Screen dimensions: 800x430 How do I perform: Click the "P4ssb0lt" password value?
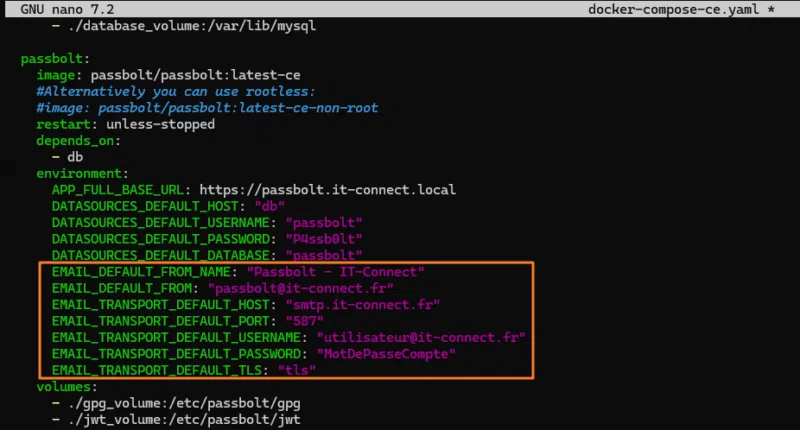(x=324, y=239)
